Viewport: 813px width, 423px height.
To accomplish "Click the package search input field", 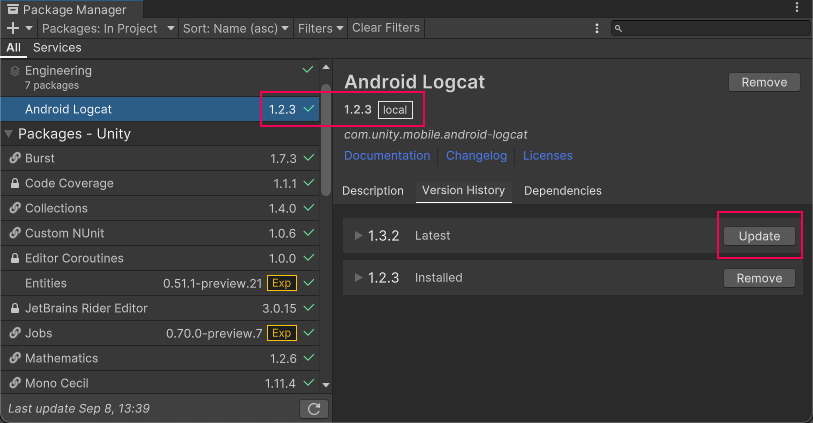I will [712, 28].
